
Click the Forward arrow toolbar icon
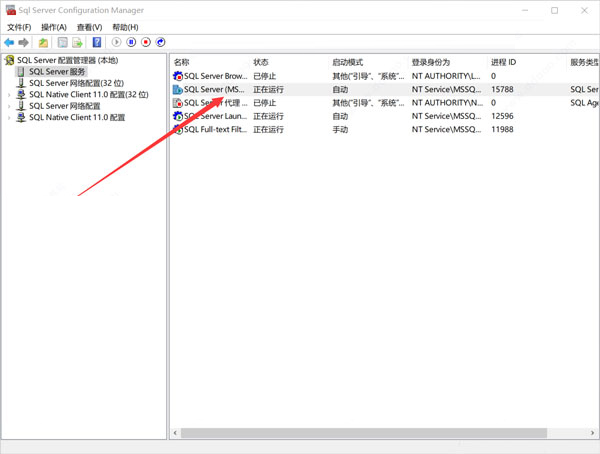point(24,42)
